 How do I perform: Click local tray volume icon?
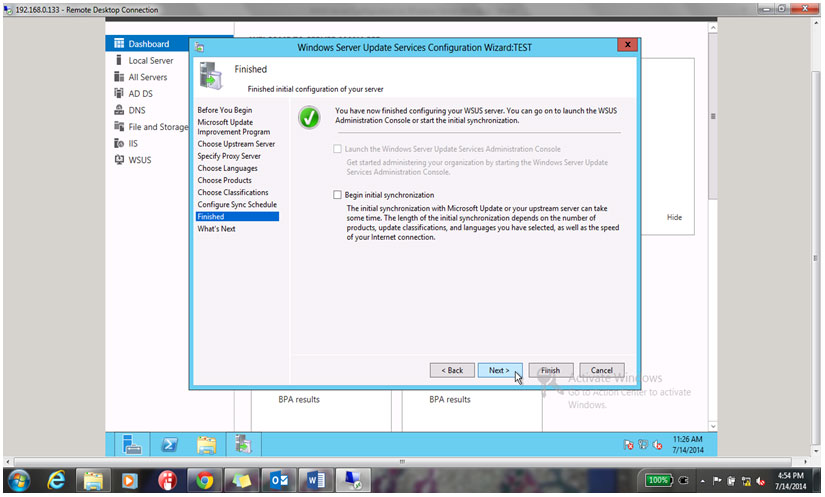tap(760, 481)
